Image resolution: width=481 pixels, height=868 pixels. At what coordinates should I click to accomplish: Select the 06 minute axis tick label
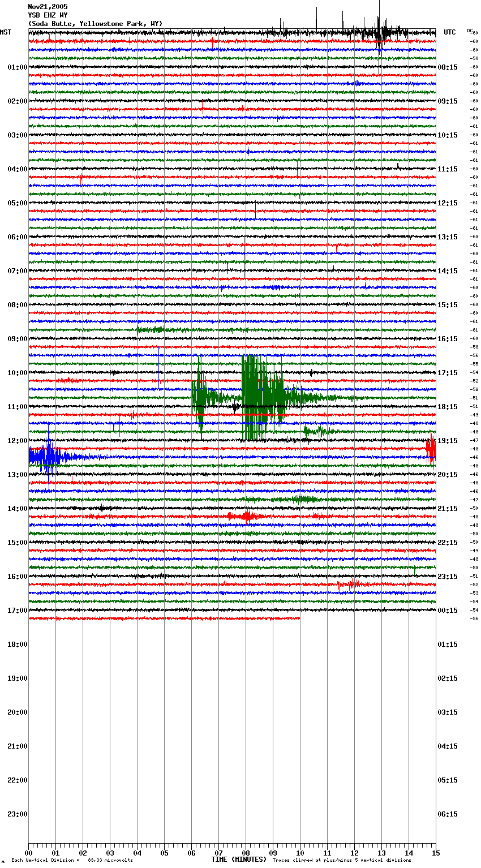[x=191, y=853]
